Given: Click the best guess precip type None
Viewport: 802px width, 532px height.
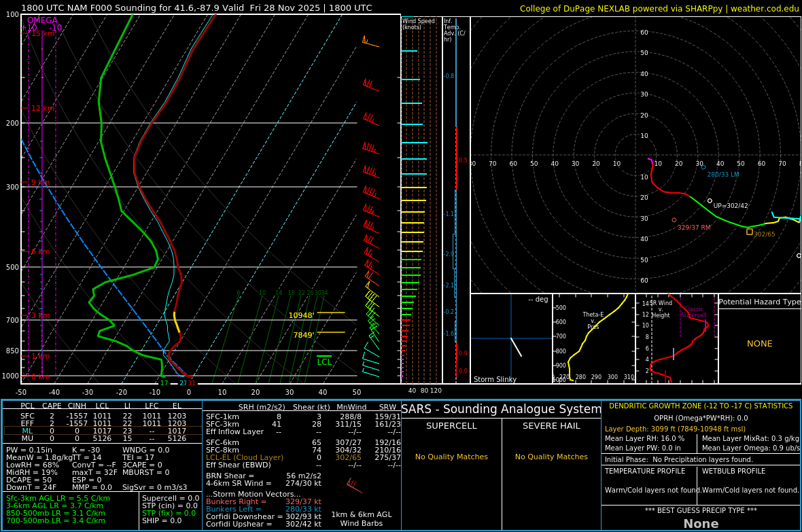Looking at the screenshot, I should pyautogui.click(x=701, y=524).
